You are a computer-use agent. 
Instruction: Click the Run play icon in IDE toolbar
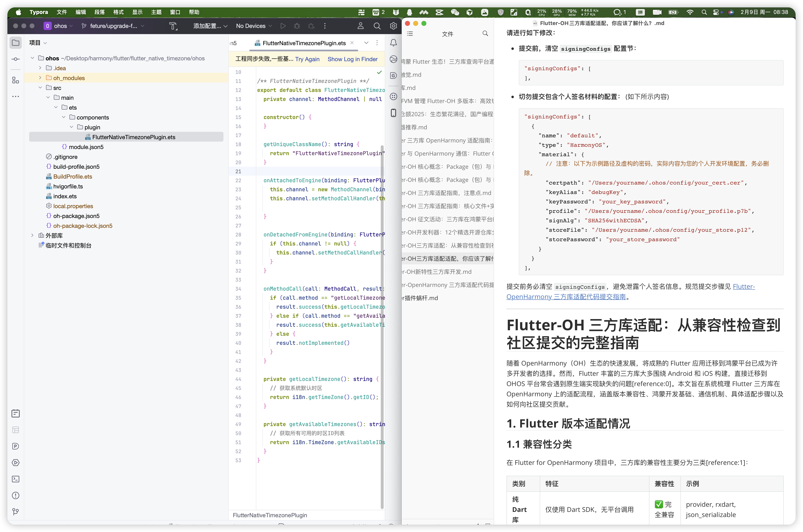coord(283,26)
